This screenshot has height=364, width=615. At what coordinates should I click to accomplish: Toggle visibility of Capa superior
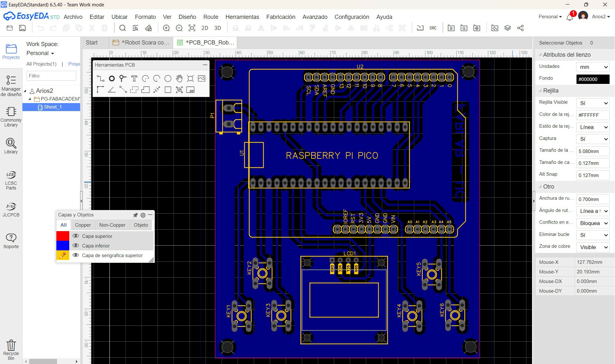76,236
